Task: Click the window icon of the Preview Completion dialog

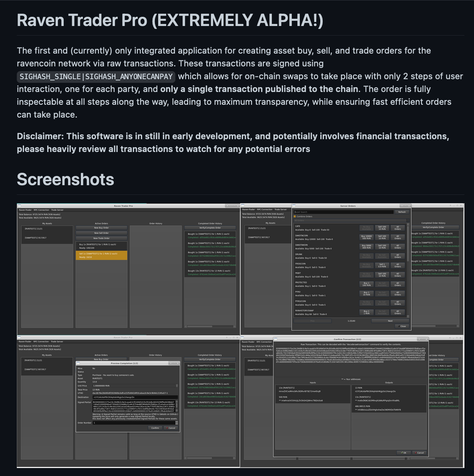Action: click(x=78, y=363)
